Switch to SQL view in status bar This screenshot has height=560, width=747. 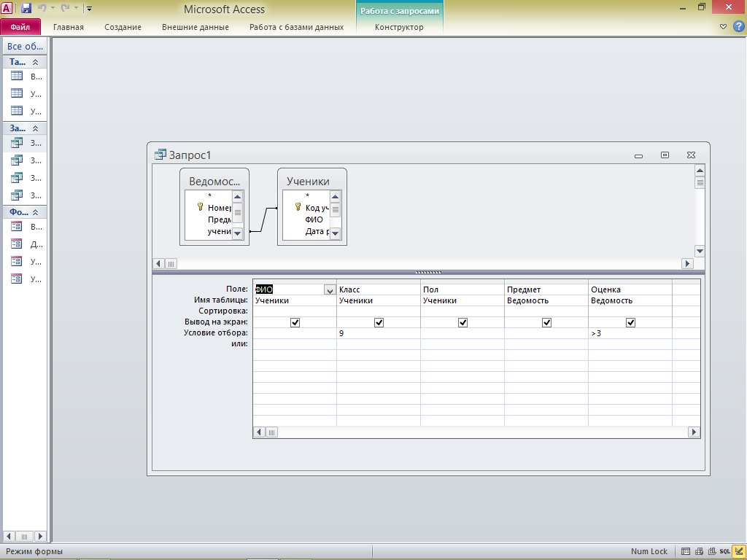pos(724,551)
